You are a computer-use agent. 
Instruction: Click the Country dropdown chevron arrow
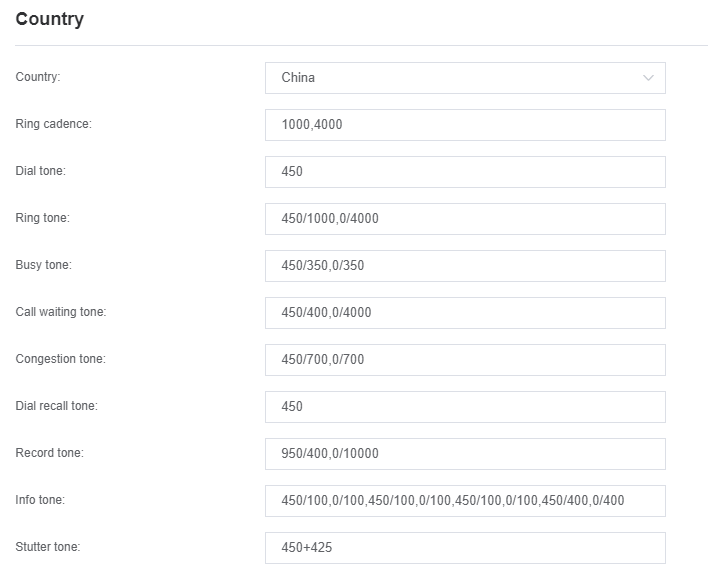[648, 78]
